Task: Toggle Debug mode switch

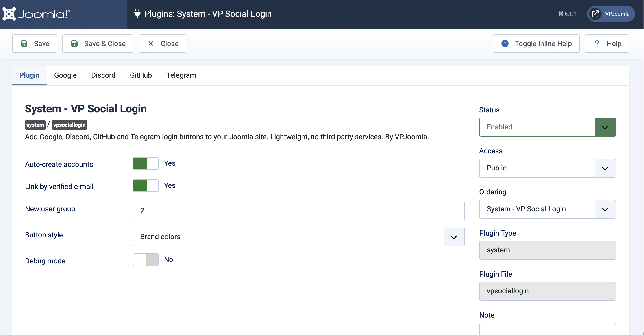Action: [146, 260]
